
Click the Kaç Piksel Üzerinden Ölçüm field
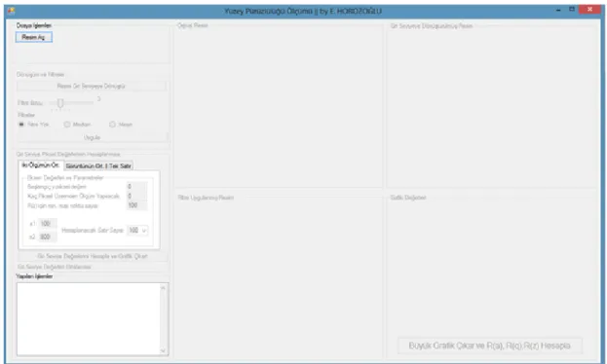coord(136,197)
